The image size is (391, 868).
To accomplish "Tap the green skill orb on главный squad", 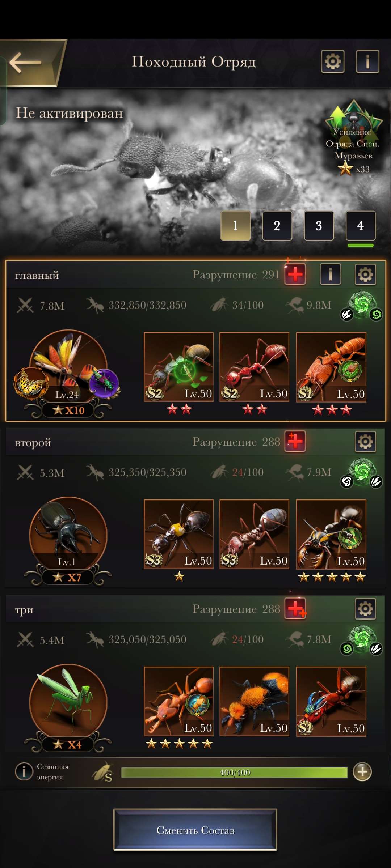I will point(362,305).
